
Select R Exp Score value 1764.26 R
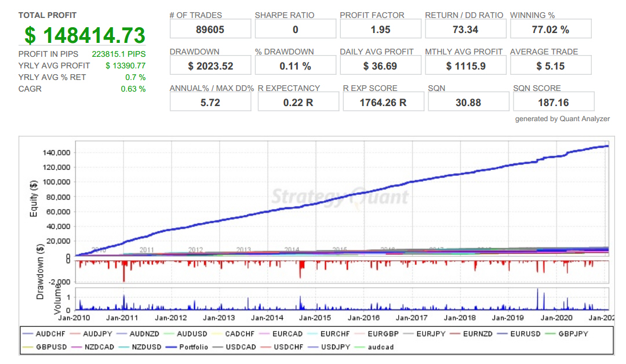coord(383,103)
